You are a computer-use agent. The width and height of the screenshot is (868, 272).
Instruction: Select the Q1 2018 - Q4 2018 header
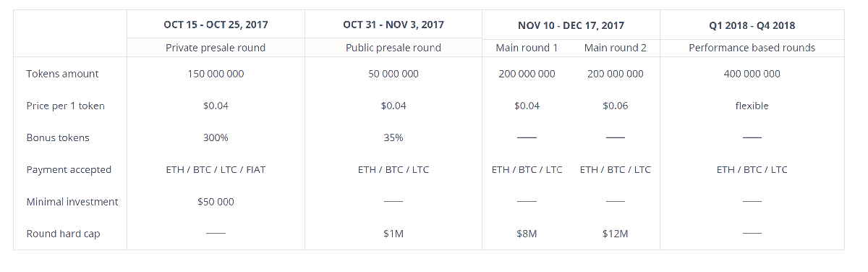tap(752, 25)
